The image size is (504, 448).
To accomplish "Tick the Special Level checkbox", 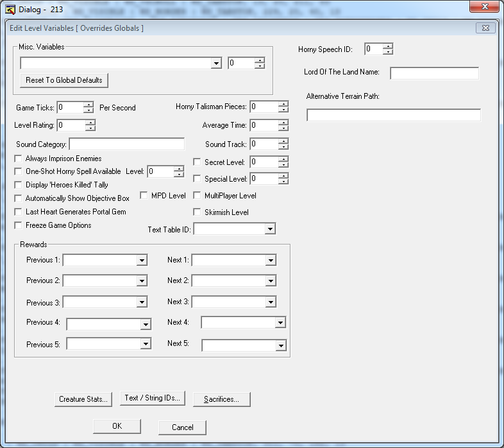I will 197,179.
